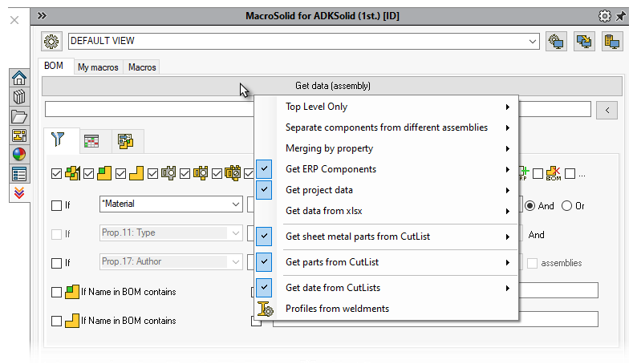The height and width of the screenshot is (364, 637).
Task: Uncheck box before plain yellow part icon
Action: 120,174
